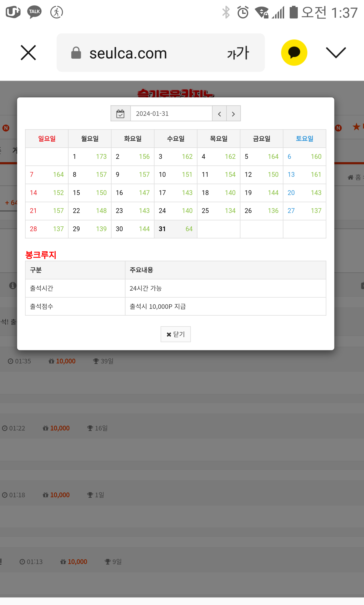The width and height of the screenshot is (364, 605).
Task: Tap the info circle icon behind dialog
Action: click(13, 286)
